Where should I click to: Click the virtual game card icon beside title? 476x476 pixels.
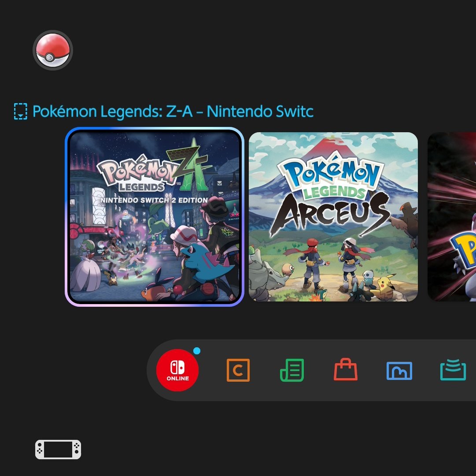(21, 111)
